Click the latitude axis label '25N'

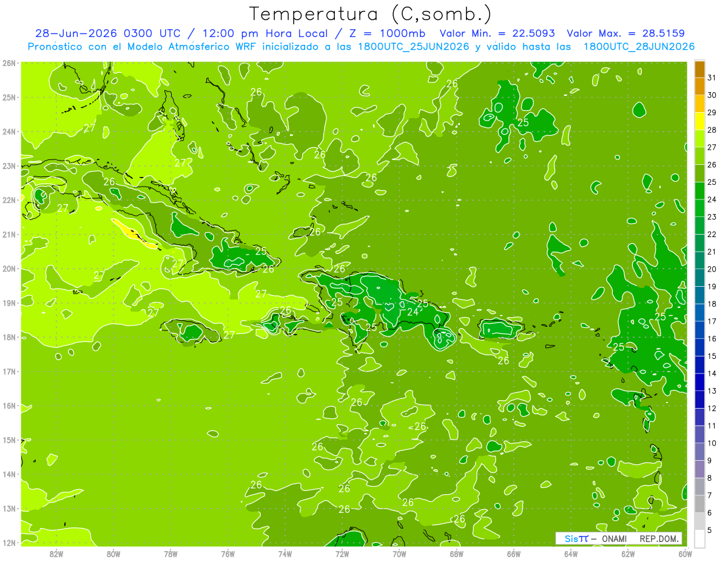click(8, 98)
